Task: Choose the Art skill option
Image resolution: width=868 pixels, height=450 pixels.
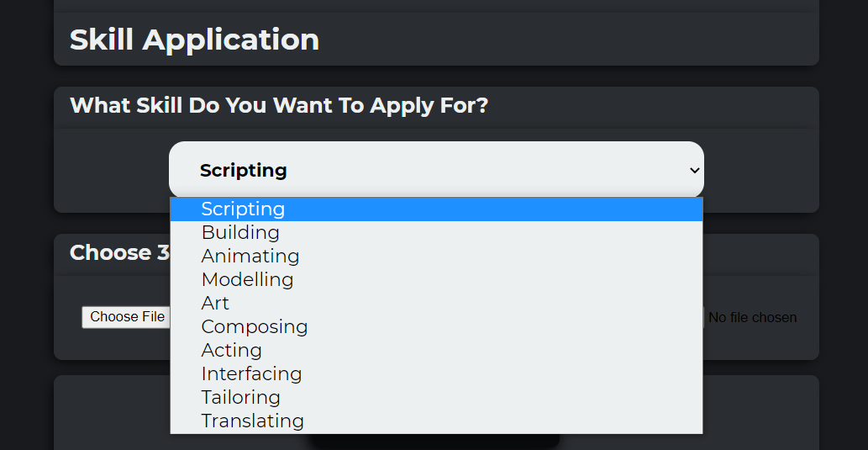Action: [215, 304]
